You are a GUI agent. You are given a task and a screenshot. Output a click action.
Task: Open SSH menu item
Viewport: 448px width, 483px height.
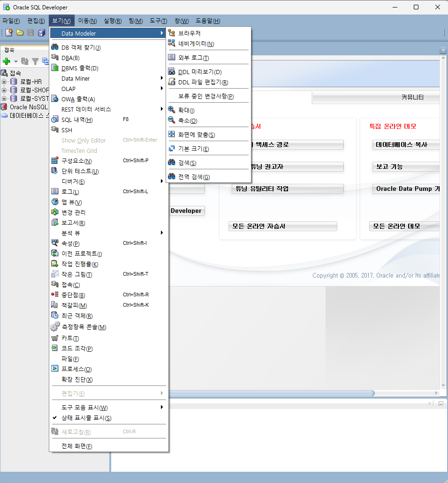109,130
